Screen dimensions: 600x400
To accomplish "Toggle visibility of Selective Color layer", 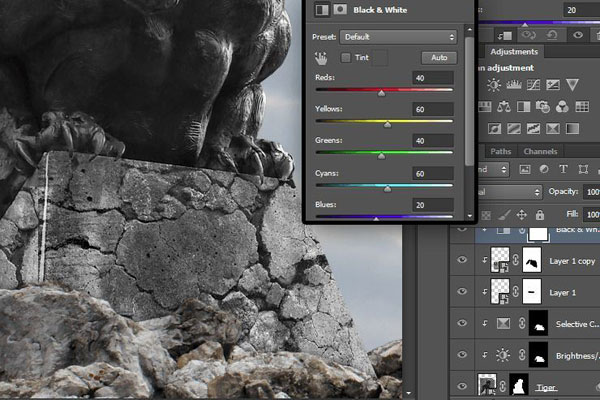I will pos(462,323).
